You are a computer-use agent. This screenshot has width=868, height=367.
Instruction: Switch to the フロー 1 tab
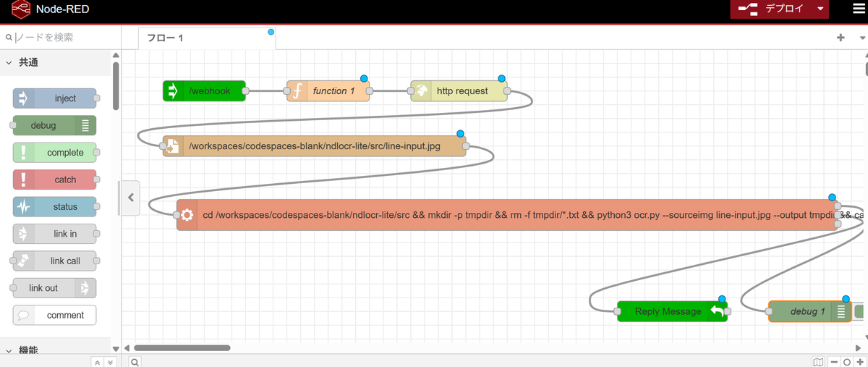point(207,38)
